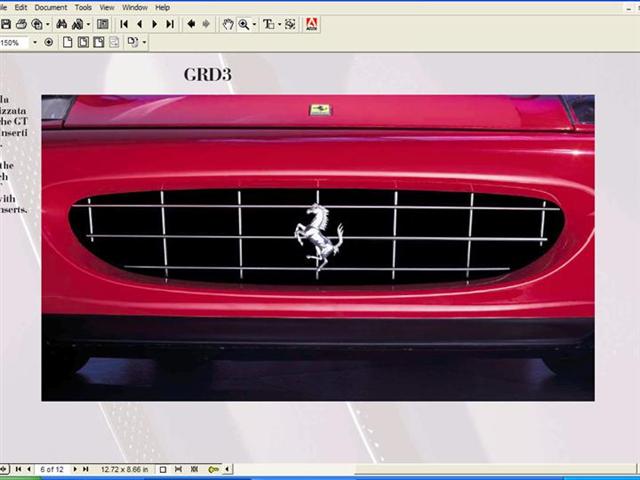This screenshot has width=640, height=480.
Task: Click the horizontal scrollbar left arrow
Action: pyautogui.click(x=227, y=469)
